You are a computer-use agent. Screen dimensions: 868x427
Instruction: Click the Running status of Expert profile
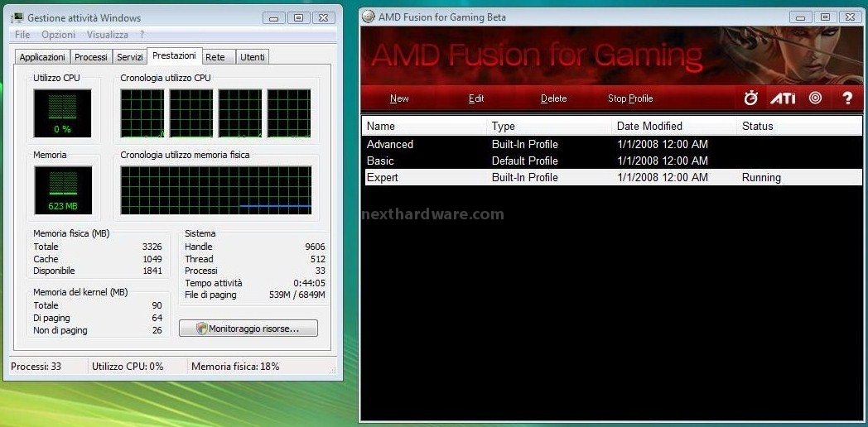pyautogui.click(x=761, y=178)
